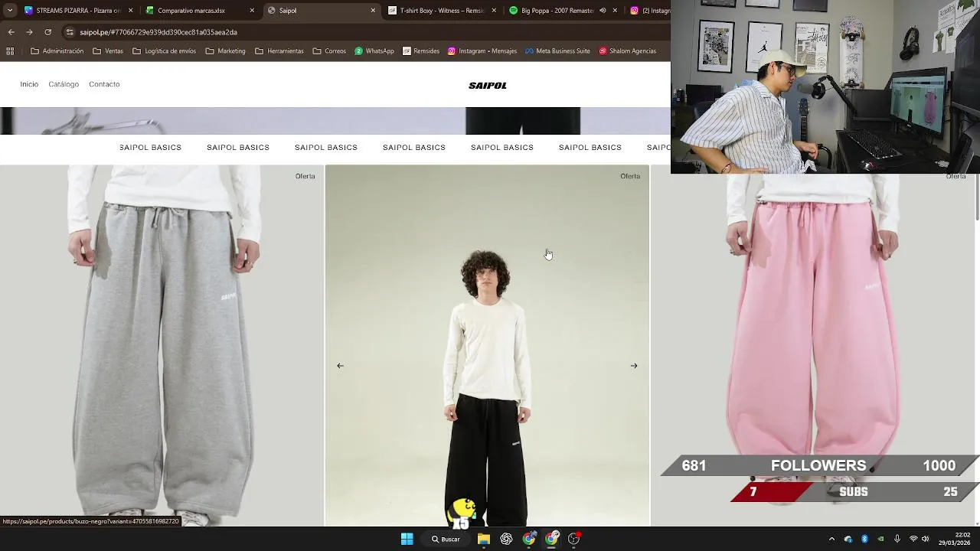Viewport: 980px width, 551px height.
Task: Reload the Saipol page
Action: pyautogui.click(x=47, y=32)
